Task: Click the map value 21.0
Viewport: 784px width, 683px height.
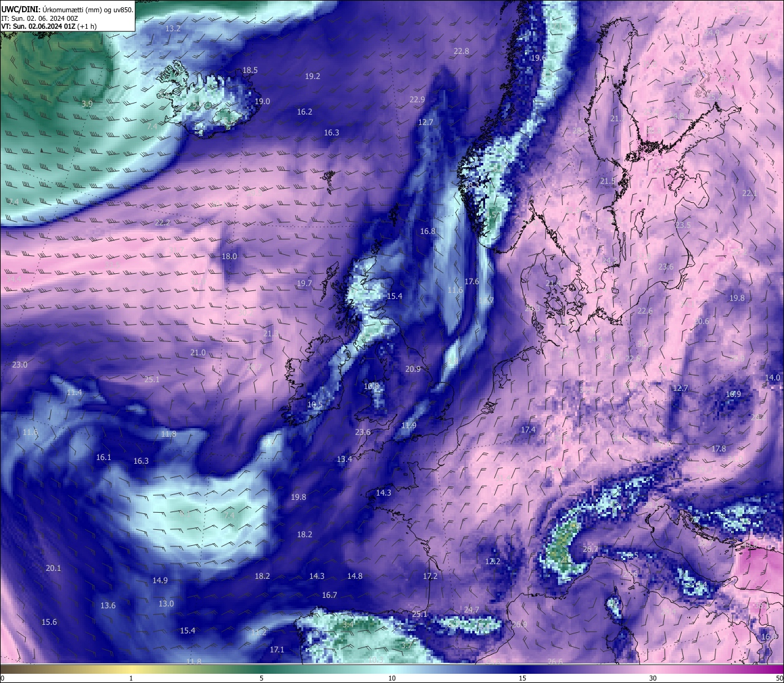Action: (x=198, y=353)
